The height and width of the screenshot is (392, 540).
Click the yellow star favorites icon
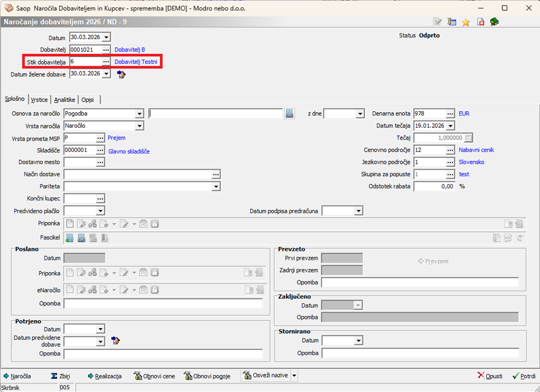pyautogui.click(x=466, y=22)
